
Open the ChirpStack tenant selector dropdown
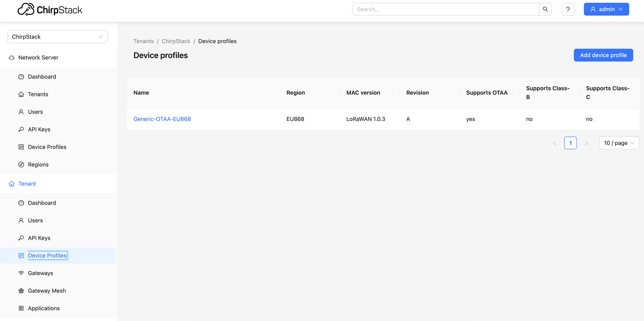click(58, 37)
